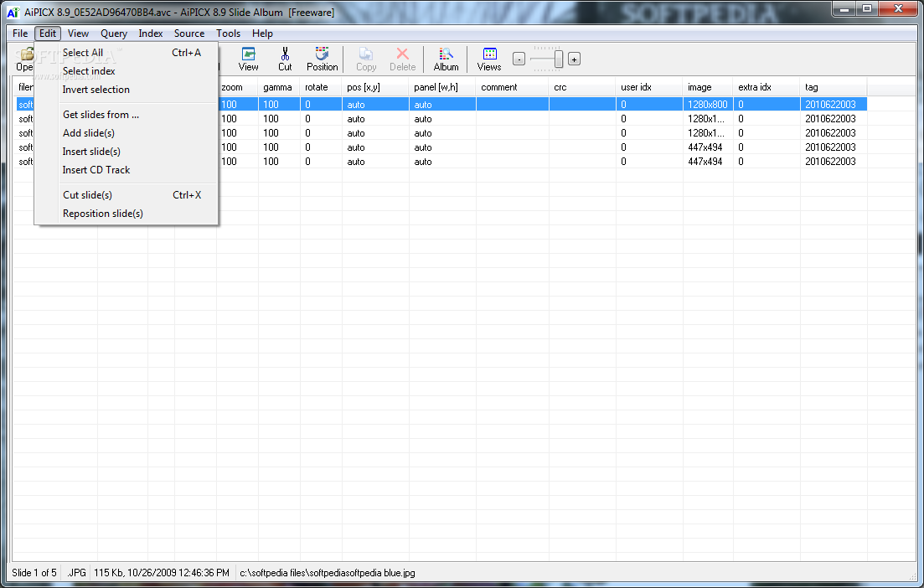Screen dimensions: 924x588
Task: Click the View toolbar icon
Action: click(248, 59)
